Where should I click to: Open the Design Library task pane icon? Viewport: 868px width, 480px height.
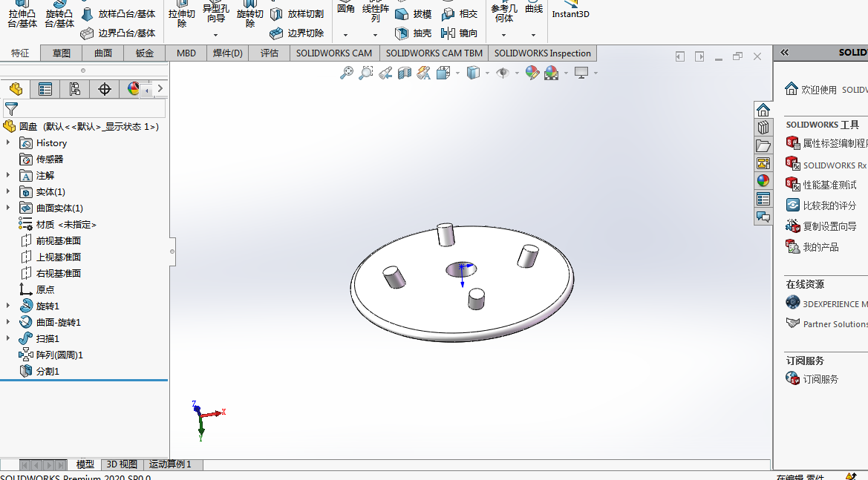point(763,127)
